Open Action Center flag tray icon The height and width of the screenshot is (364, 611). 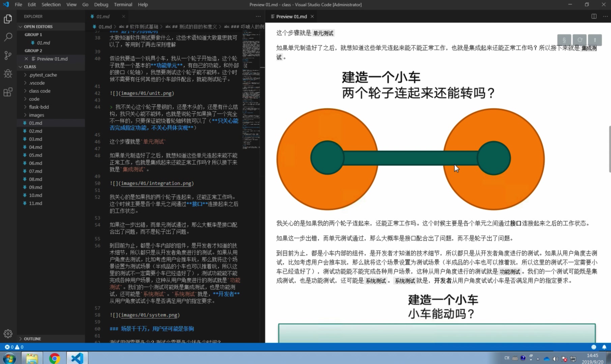(x=564, y=359)
